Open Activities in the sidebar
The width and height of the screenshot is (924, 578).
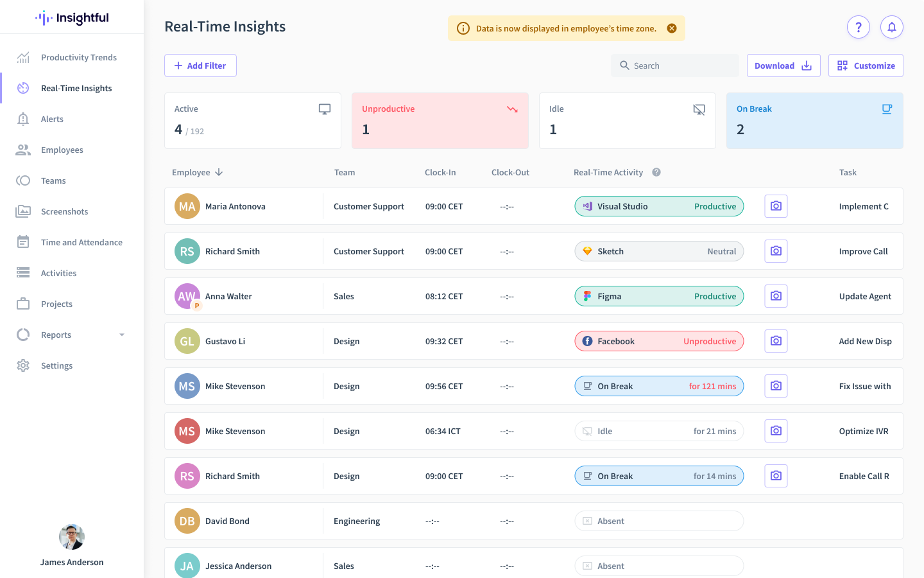point(72,273)
